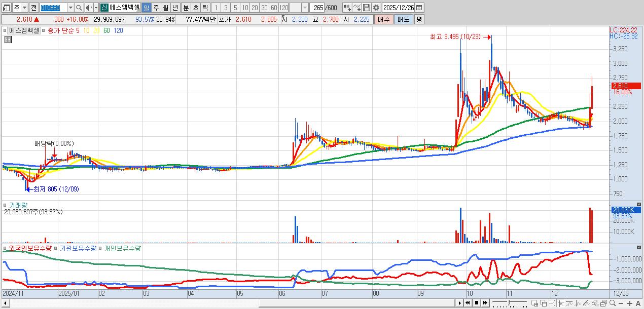Select interval 1 button

point(216,8)
